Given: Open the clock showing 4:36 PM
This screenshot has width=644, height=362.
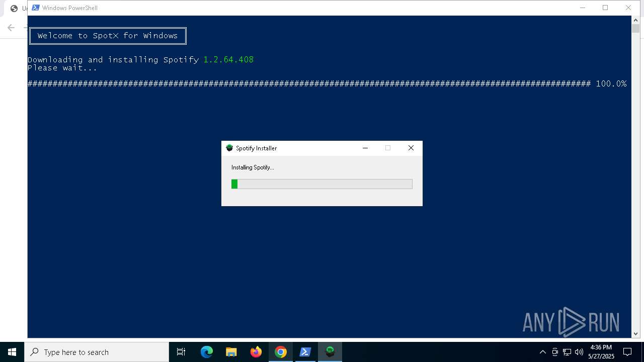Looking at the screenshot, I should tap(601, 352).
